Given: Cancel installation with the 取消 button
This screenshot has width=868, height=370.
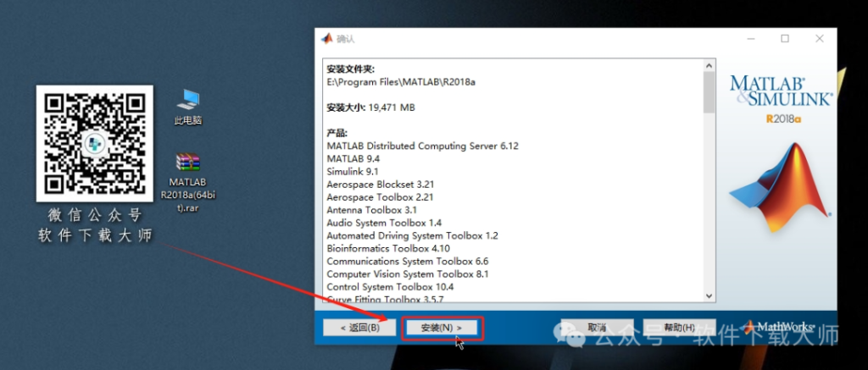Looking at the screenshot, I should point(598,328).
